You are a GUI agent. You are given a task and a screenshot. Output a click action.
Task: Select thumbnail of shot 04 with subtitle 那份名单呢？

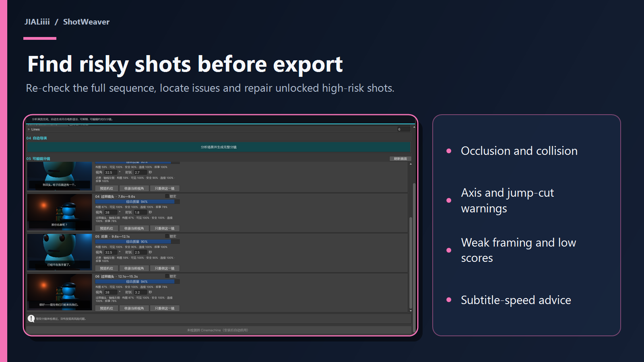(x=60, y=212)
